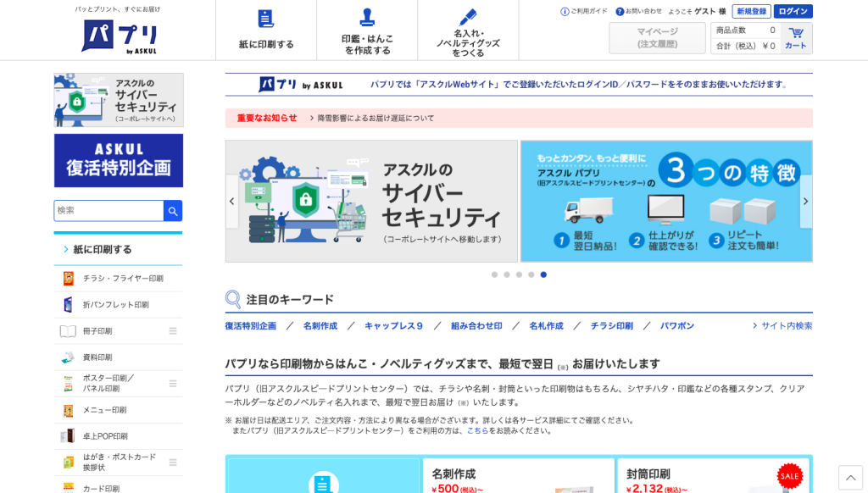
Task: Expand the ポスター印刷／パネル印刷 submenu
Action: coord(173,384)
